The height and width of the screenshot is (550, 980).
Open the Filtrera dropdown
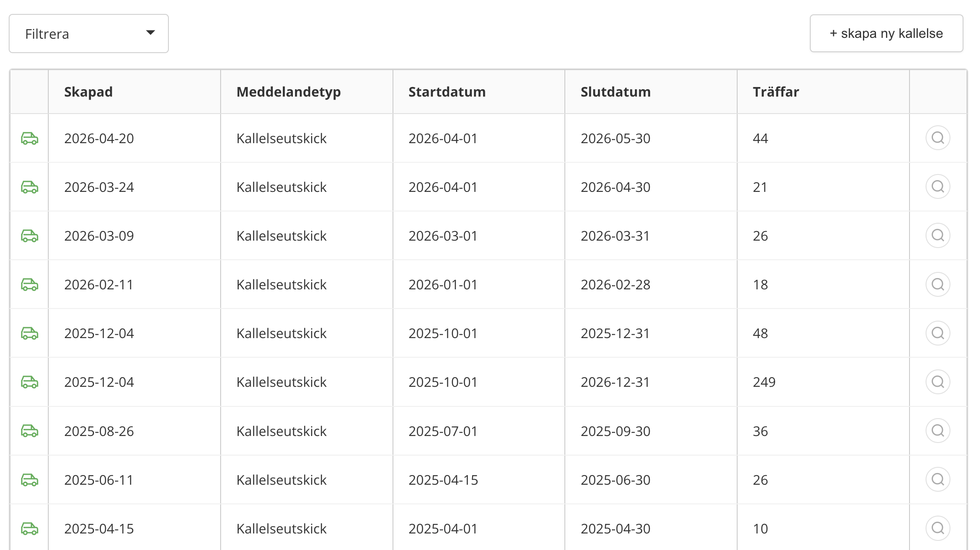pyautogui.click(x=88, y=34)
